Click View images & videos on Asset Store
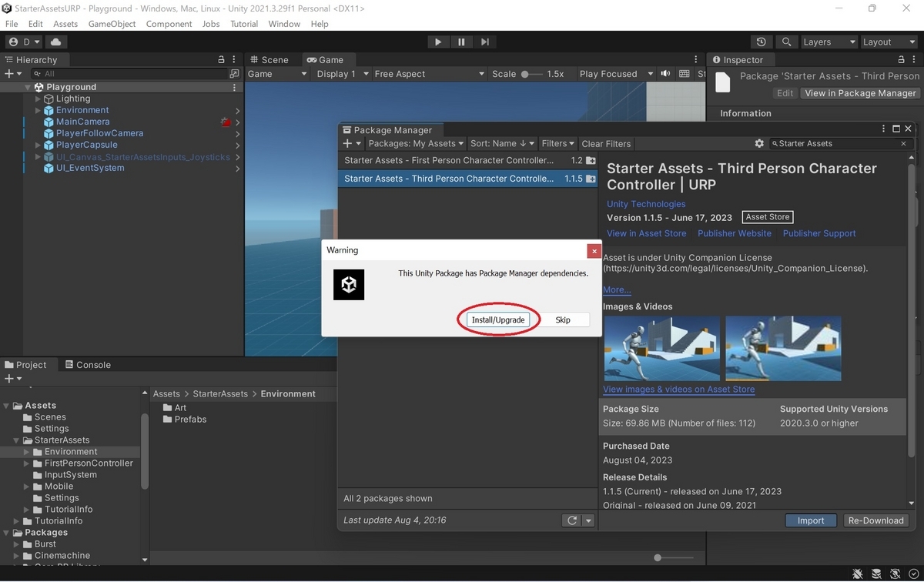924x582 pixels. pos(678,390)
